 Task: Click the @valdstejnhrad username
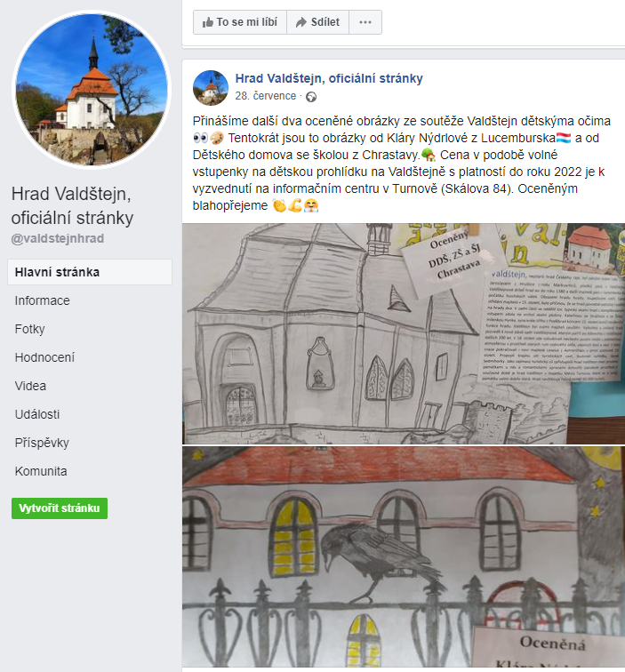(x=58, y=239)
